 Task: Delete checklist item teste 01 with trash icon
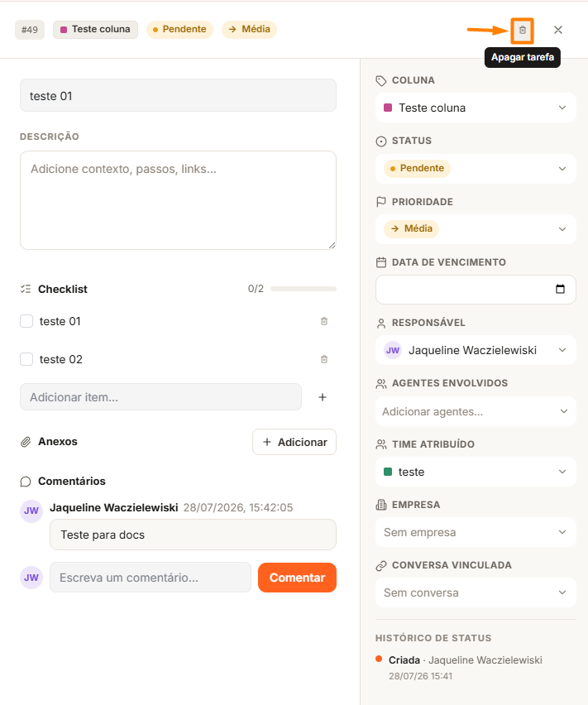pos(324,321)
